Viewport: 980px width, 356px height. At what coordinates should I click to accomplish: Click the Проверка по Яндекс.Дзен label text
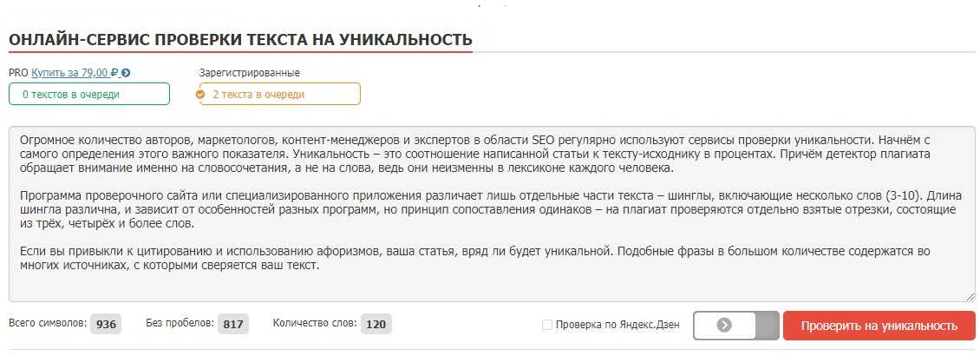617,326
